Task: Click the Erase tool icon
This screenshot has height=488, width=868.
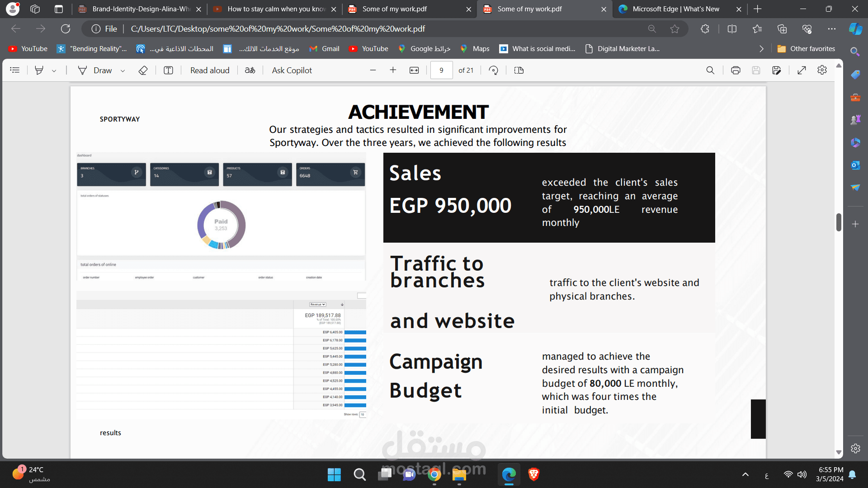Action: pos(143,70)
